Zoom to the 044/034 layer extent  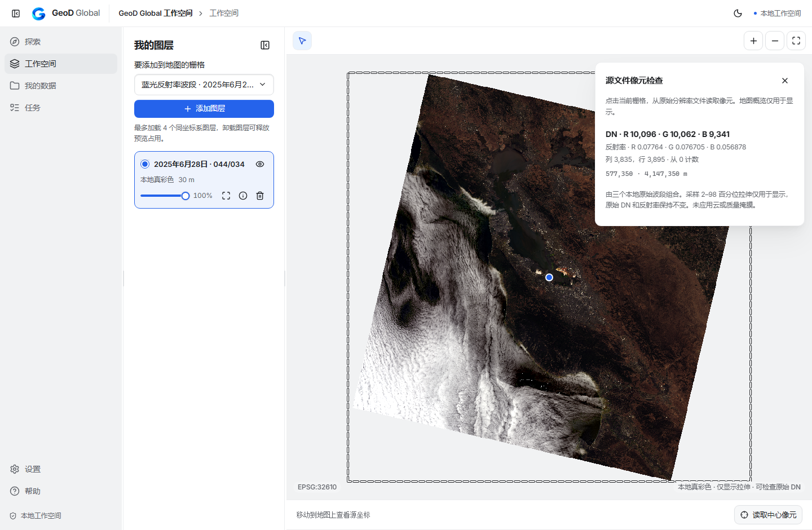(x=226, y=196)
